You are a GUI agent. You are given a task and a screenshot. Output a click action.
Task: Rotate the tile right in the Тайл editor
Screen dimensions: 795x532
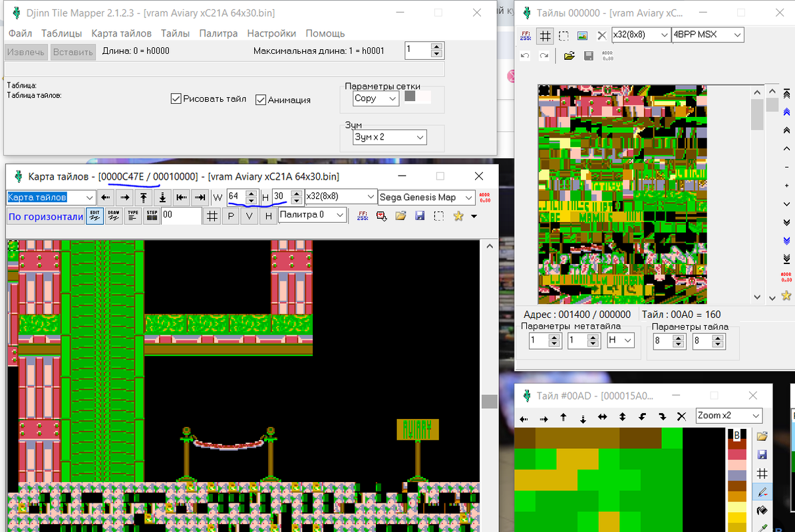(x=662, y=417)
